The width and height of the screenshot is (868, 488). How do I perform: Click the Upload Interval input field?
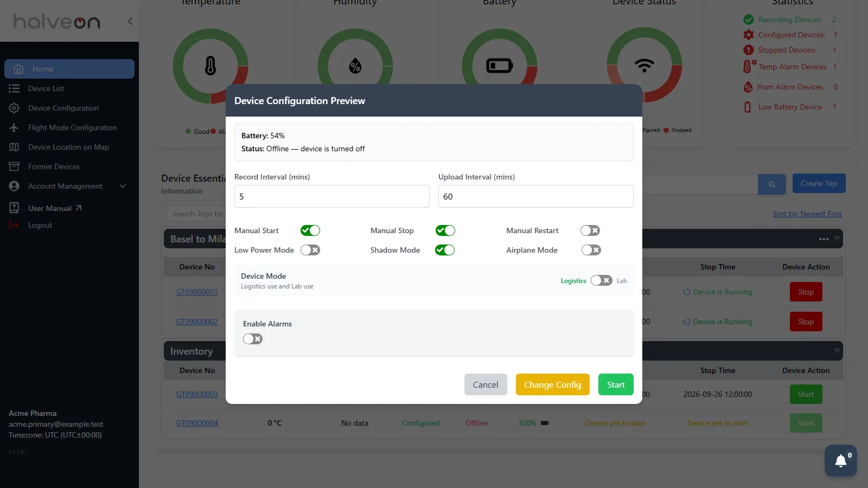click(x=536, y=196)
